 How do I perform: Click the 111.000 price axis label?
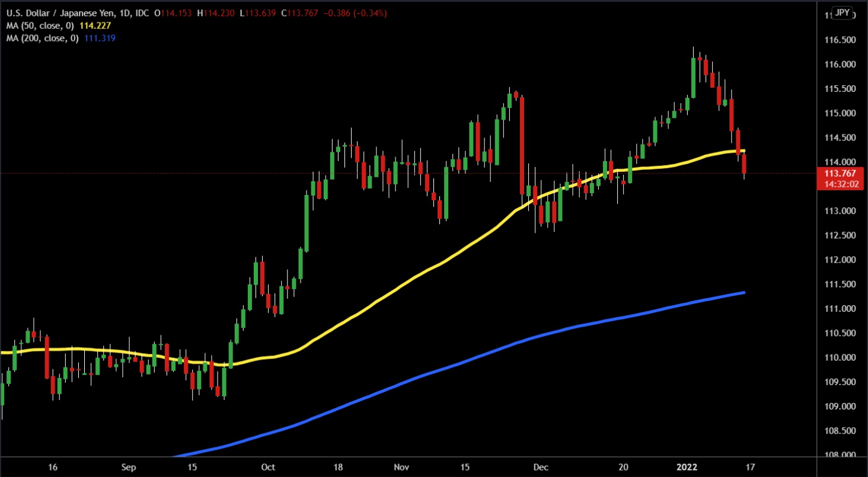(839, 309)
